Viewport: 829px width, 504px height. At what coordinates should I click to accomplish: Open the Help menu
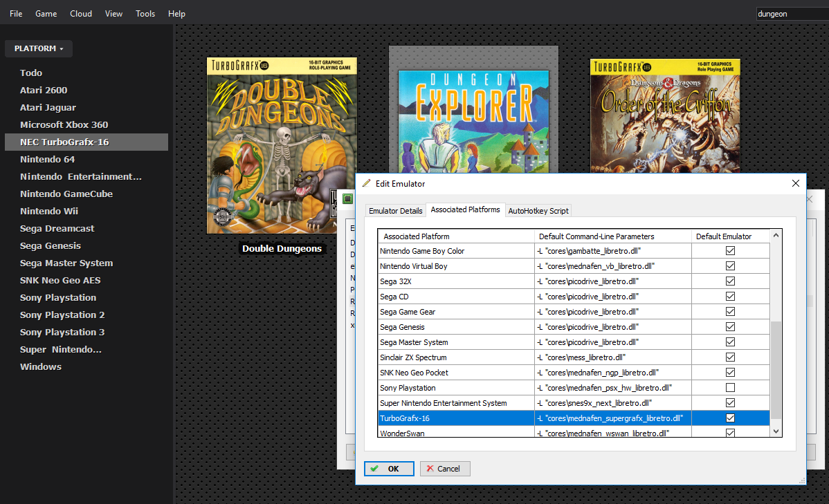click(176, 14)
